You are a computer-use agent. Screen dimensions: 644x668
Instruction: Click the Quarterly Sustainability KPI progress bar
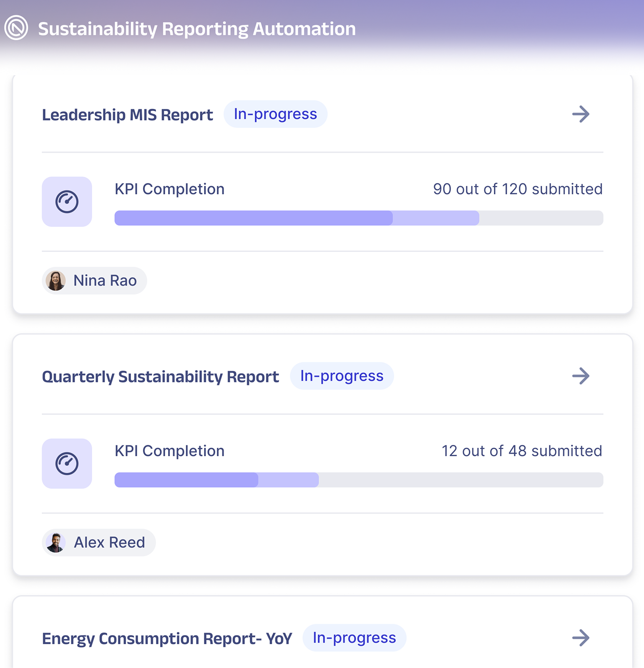click(359, 480)
